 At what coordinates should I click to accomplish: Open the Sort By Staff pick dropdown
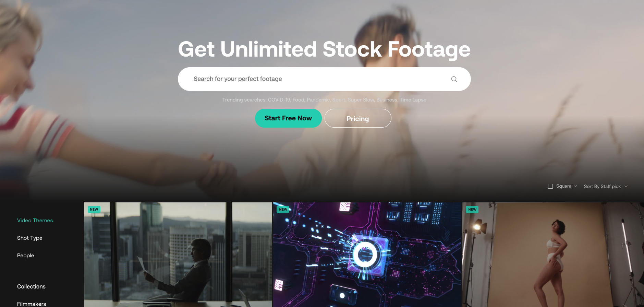click(606, 186)
